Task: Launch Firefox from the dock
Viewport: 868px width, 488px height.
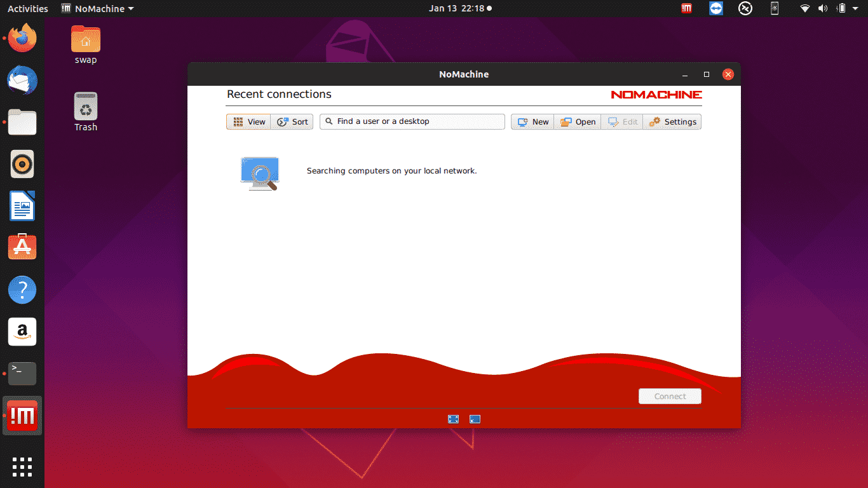Action: coord(22,39)
